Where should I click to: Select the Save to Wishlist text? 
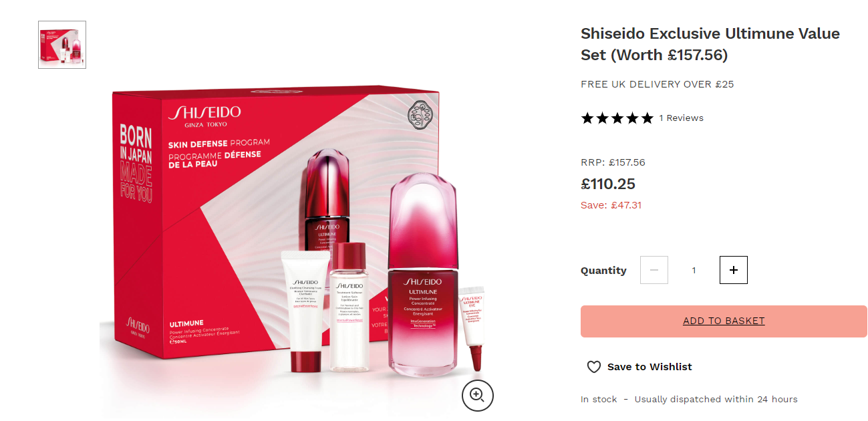(x=649, y=367)
